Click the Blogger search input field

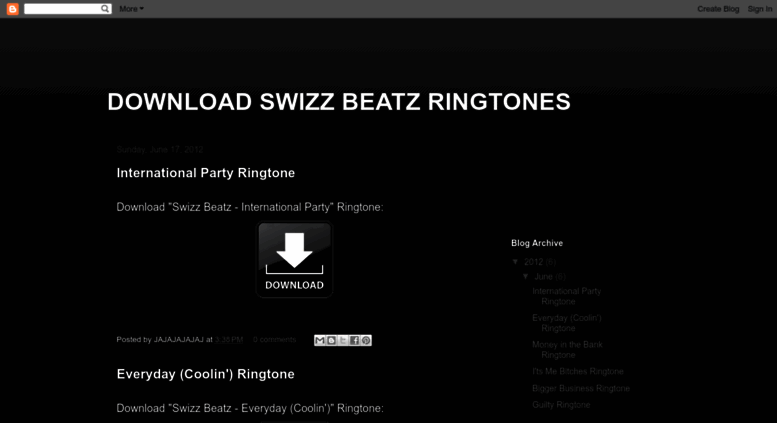(x=62, y=9)
